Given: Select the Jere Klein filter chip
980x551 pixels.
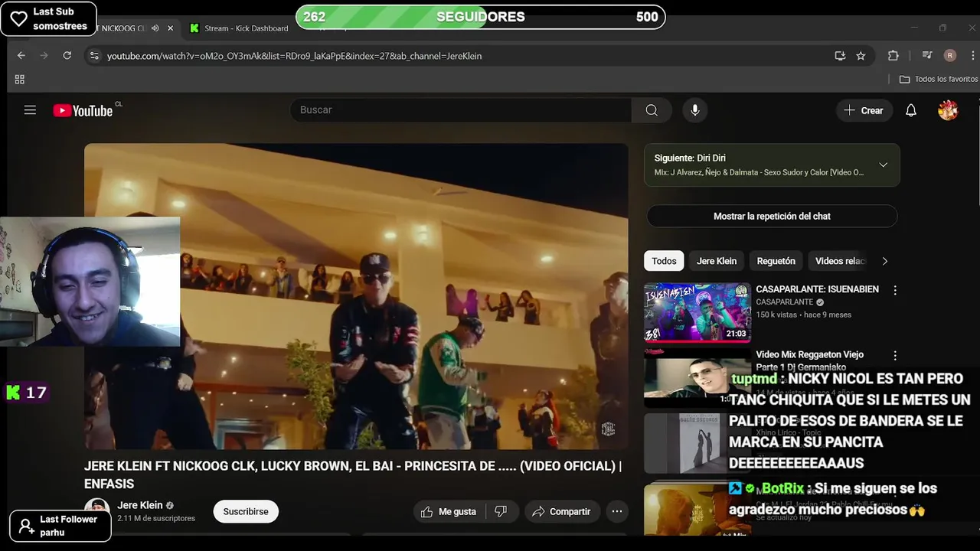Looking at the screenshot, I should 717,261.
